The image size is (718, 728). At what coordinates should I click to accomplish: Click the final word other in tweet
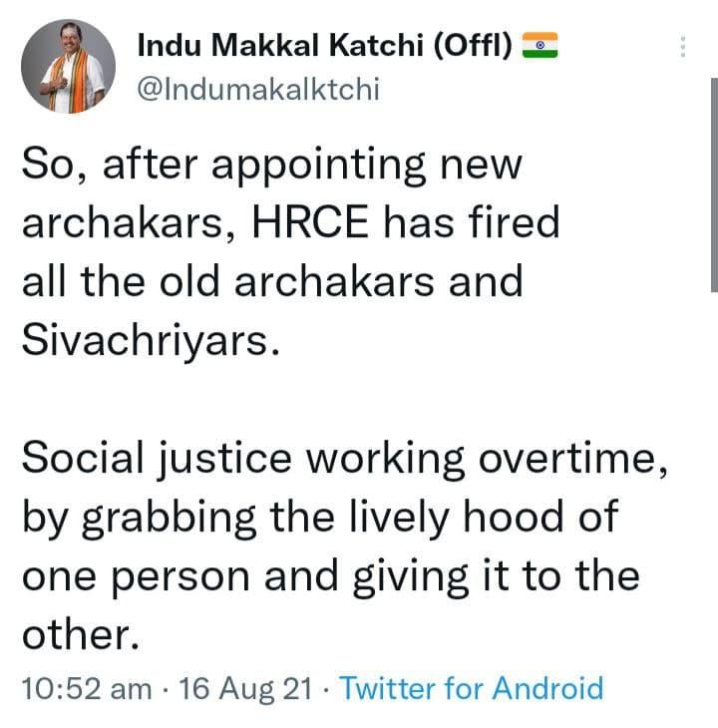pyautogui.click(x=76, y=635)
